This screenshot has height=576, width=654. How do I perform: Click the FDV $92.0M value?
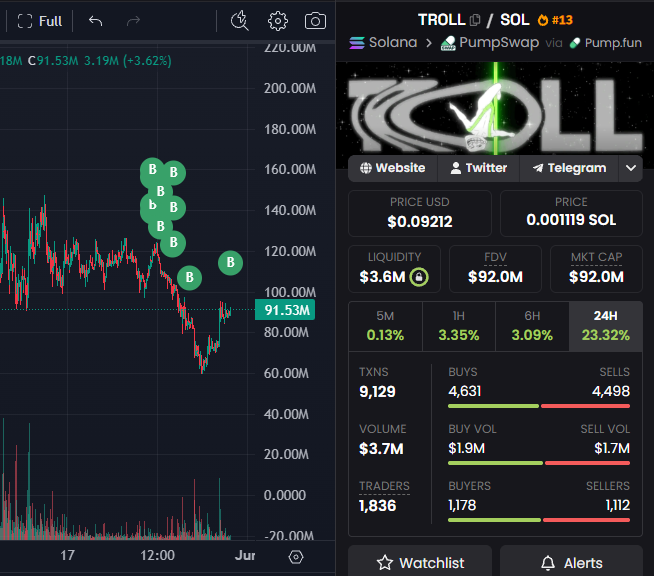pos(495,277)
